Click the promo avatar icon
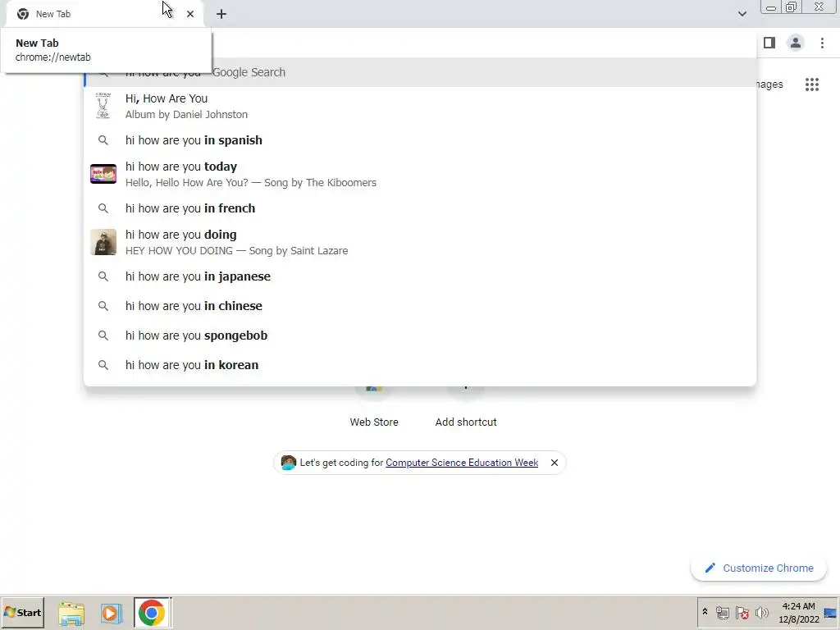Screen dimensions: 840x630 [x=288, y=463]
